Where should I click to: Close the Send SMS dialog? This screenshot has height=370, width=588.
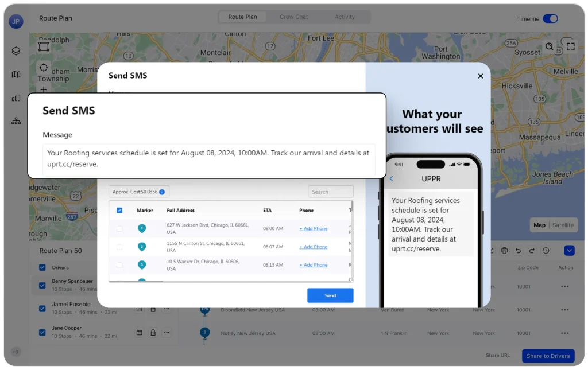(x=481, y=76)
